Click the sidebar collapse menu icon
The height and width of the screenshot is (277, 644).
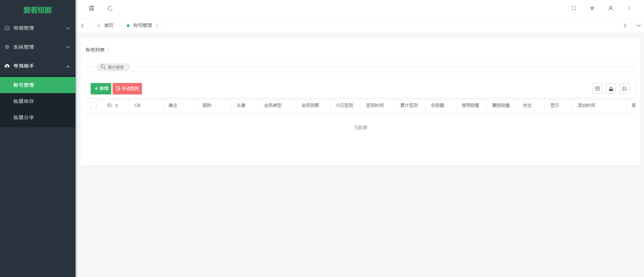[x=91, y=8]
